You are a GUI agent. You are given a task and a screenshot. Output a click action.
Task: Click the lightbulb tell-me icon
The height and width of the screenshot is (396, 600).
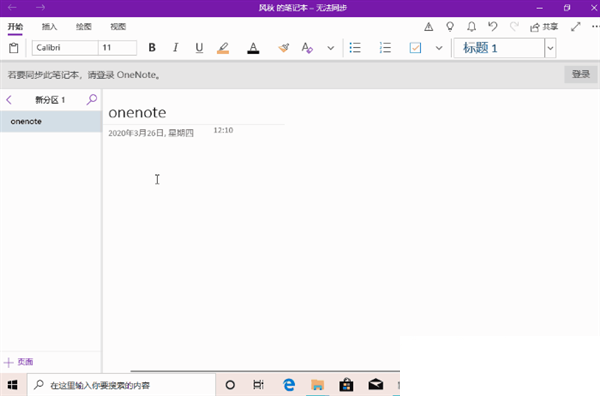(x=450, y=26)
